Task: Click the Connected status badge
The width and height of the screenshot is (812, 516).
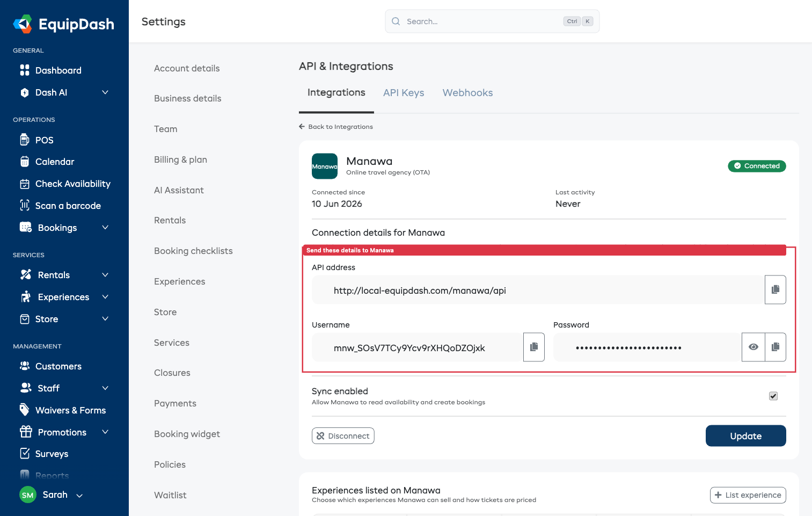Action: coord(757,166)
